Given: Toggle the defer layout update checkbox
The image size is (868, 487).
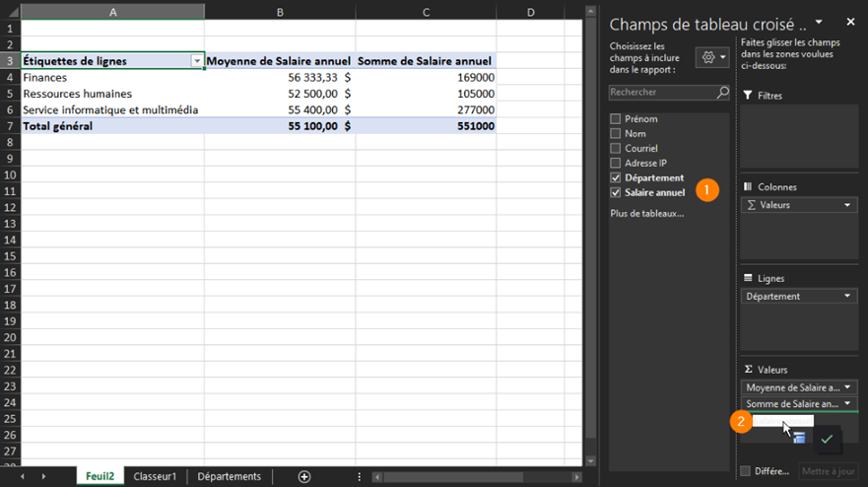Looking at the screenshot, I should [746, 471].
